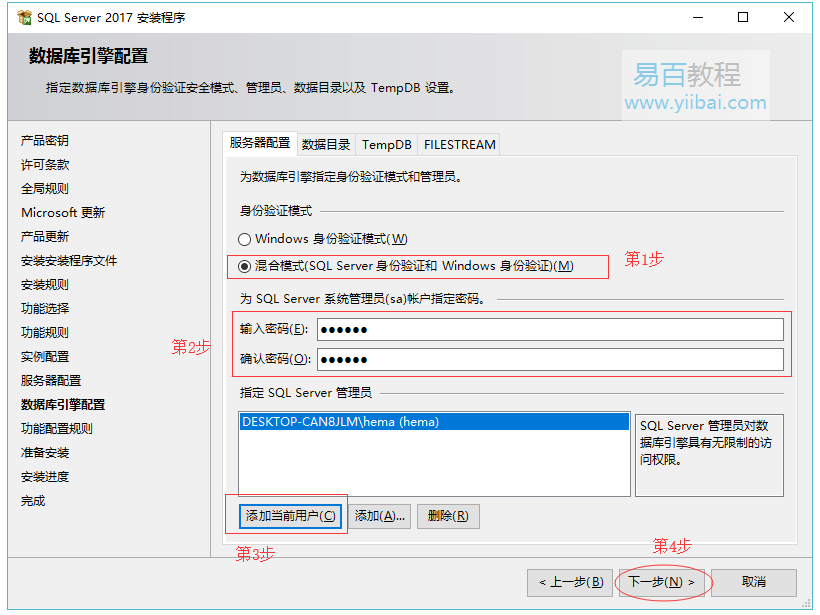Click the 删除(R) remove button
The height and width of the screenshot is (615, 820).
(448, 516)
